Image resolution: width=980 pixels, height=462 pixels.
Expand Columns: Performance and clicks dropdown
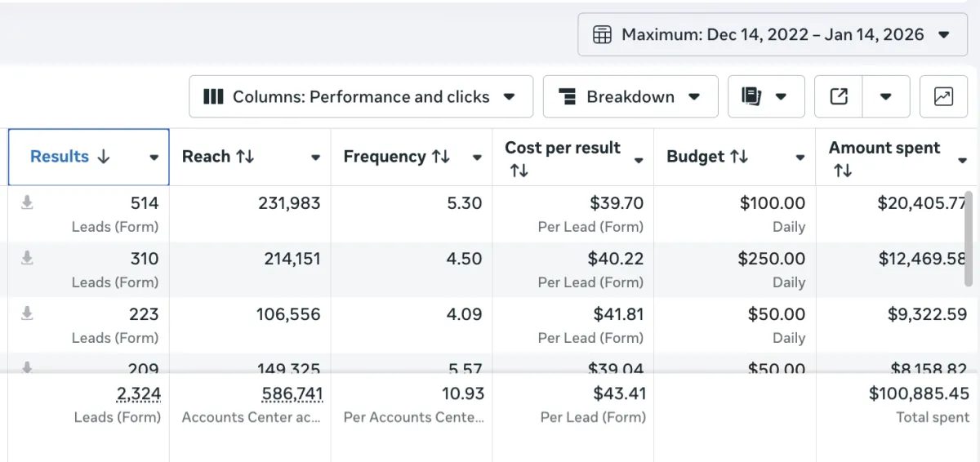click(510, 96)
